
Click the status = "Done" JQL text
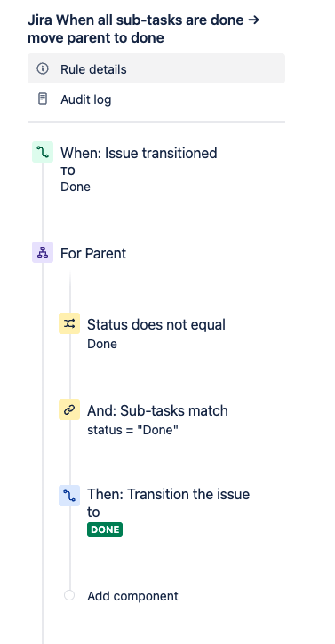tap(132, 430)
